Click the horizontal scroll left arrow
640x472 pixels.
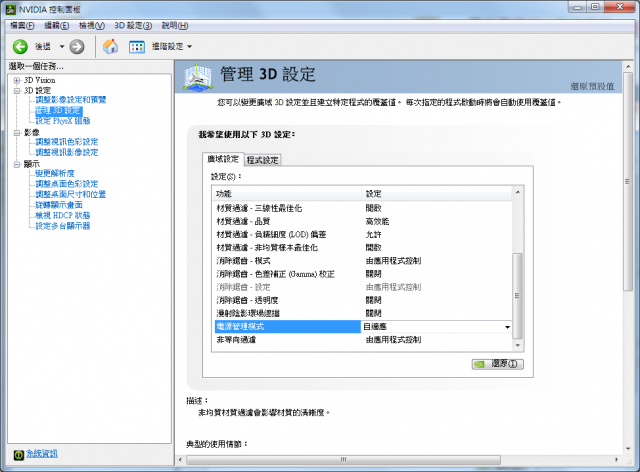pos(180,460)
